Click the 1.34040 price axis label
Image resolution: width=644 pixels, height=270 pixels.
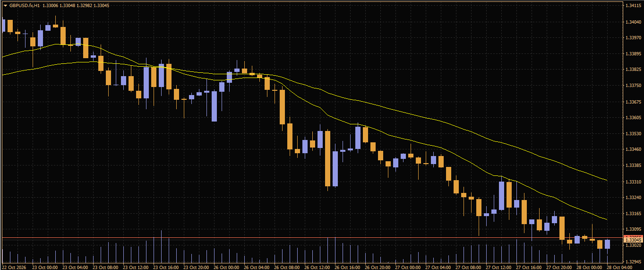(633, 22)
